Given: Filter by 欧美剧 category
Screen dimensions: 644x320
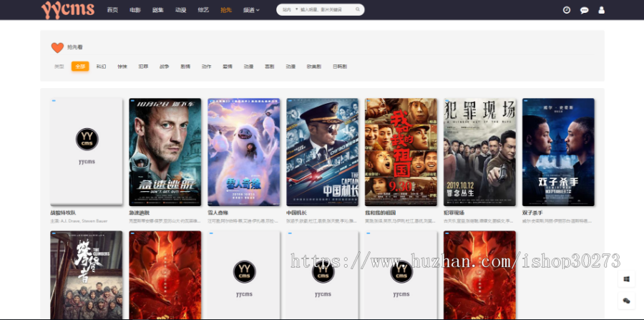Looking at the screenshot, I should click(x=314, y=66).
